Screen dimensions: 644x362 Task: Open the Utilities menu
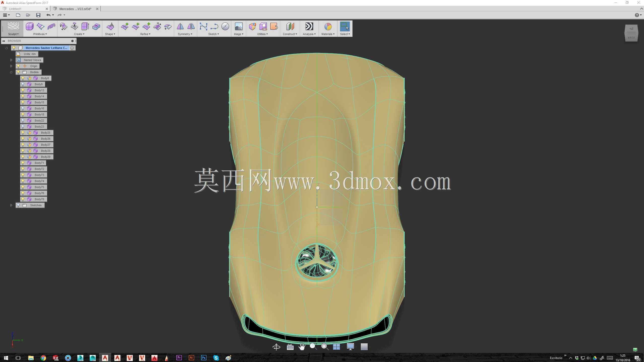[262, 34]
